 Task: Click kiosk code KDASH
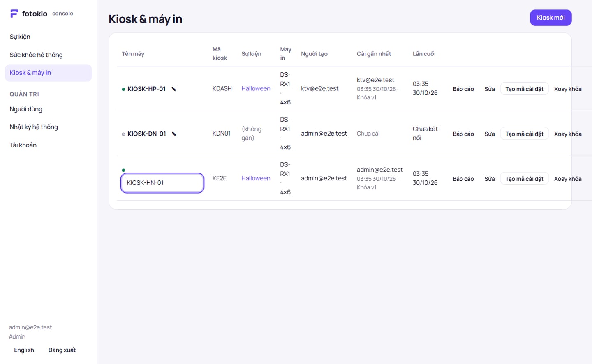coord(222,88)
